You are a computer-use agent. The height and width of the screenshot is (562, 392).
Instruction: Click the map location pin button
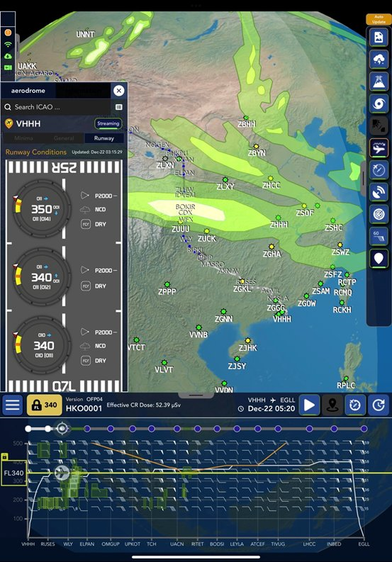point(332,405)
